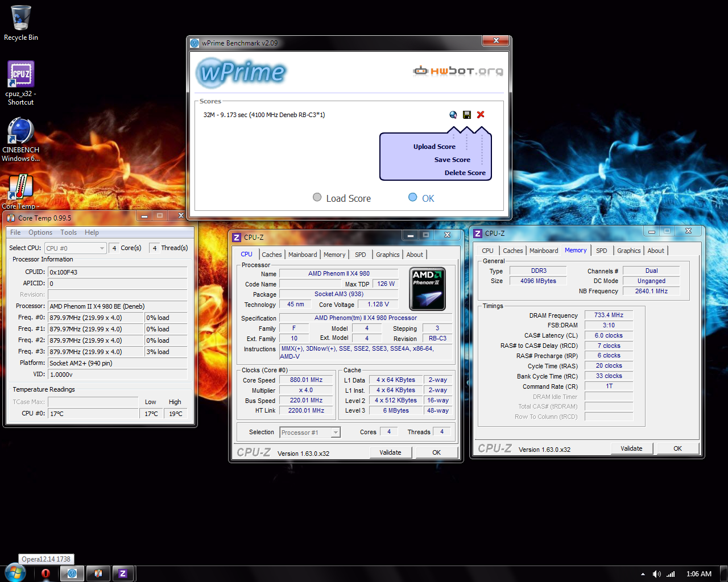Click OK in the CPU-Z CPU window
728x582 pixels.
pos(436,452)
